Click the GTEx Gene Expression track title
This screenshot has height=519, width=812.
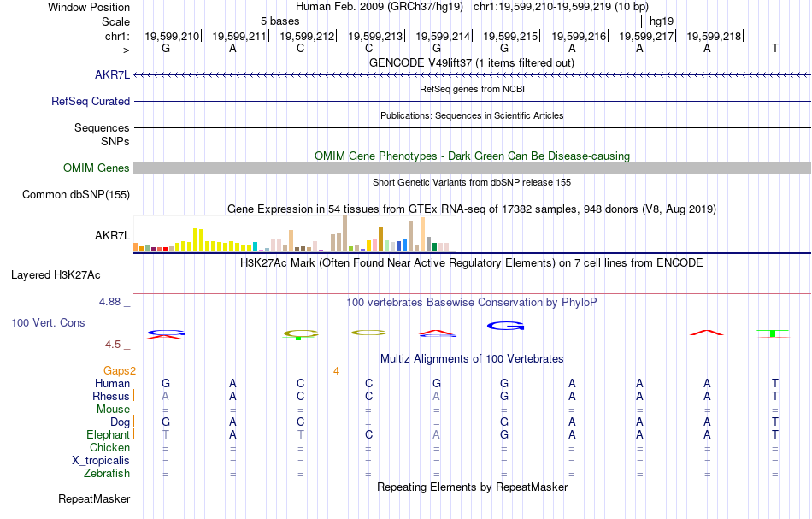point(472,209)
